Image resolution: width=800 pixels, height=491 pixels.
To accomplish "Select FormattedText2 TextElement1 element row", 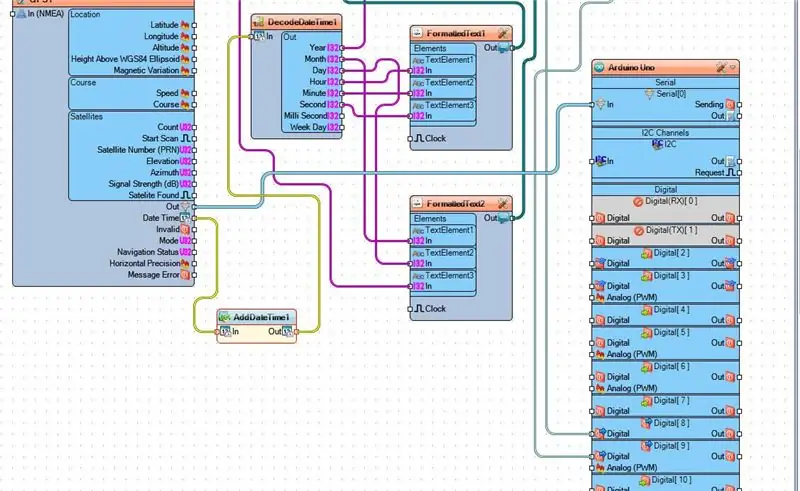I will click(x=443, y=230).
